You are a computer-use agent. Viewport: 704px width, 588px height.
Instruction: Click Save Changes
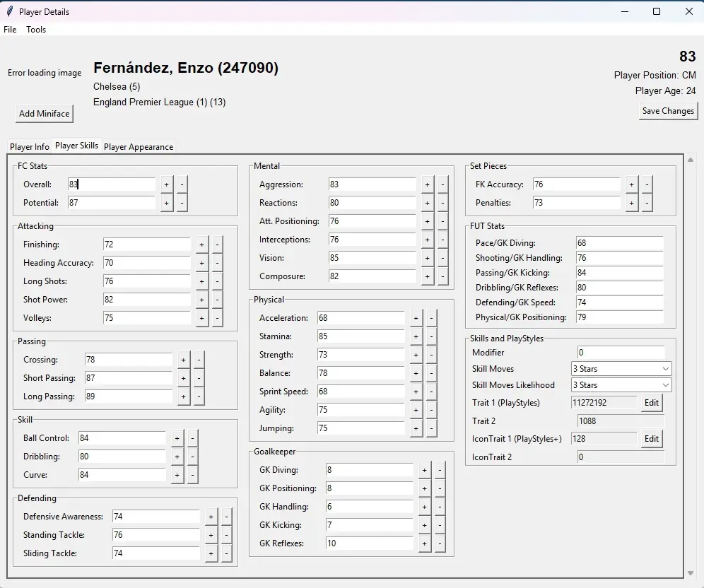coord(668,111)
